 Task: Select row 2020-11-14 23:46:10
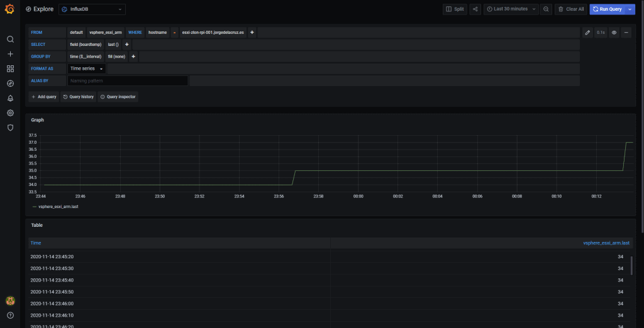pyautogui.click(x=328, y=315)
